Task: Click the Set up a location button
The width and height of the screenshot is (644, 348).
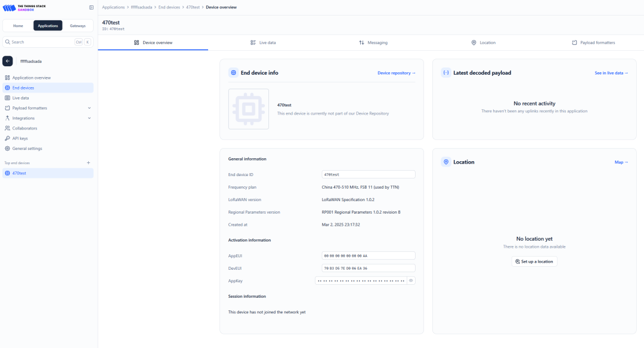Action: coord(534,261)
